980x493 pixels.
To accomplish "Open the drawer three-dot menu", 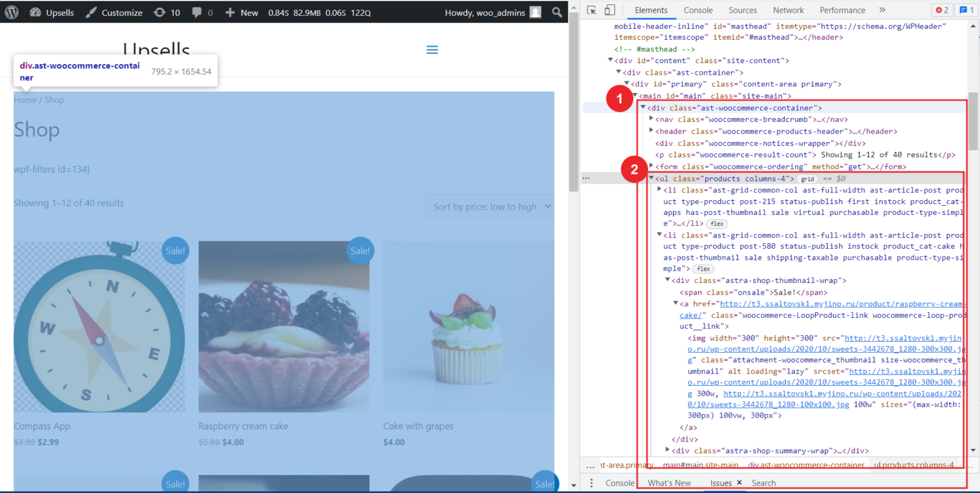I will point(591,483).
